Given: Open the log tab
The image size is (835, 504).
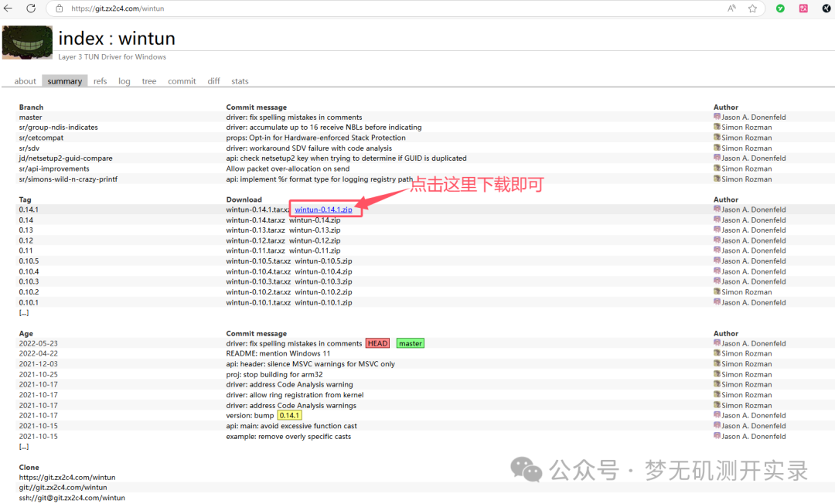Looking at the screenshot, I should 124,81.
